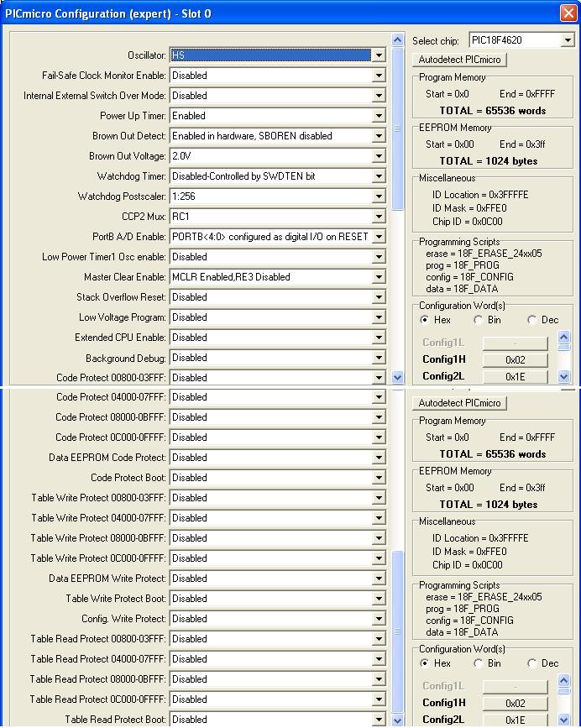The height and width of the screenshot is (728, 581).
Task: Click lower Configuration Words scroll-up arrow
Action: (x=564, y=681)
